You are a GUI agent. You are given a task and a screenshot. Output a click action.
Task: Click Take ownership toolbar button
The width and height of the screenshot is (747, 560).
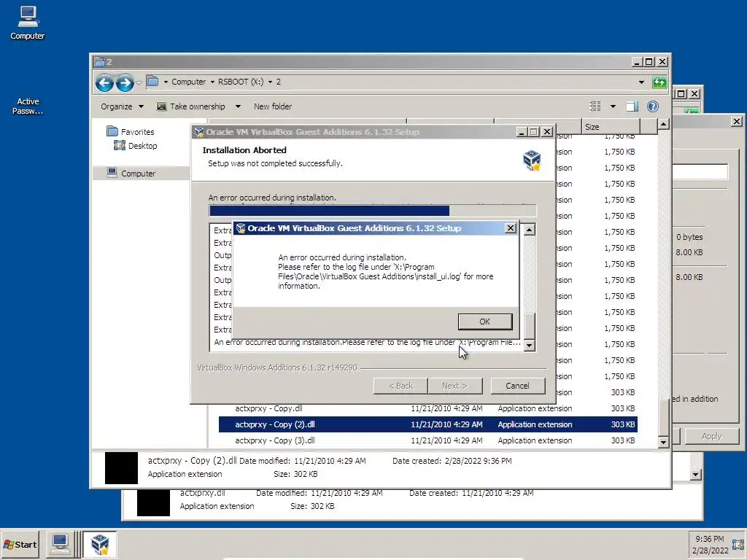pyautogui.click(x=191, y=106)
